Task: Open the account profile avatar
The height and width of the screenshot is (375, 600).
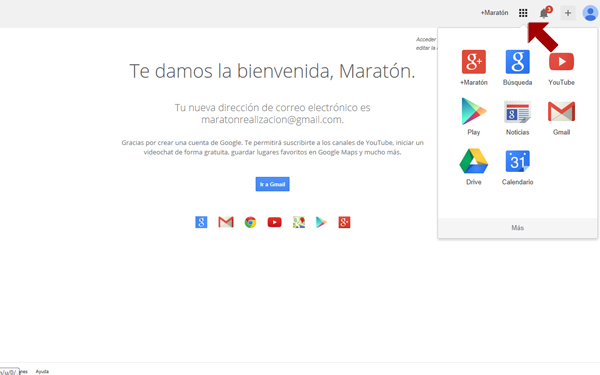Action: pyautogui.click(x=590, y=13)
